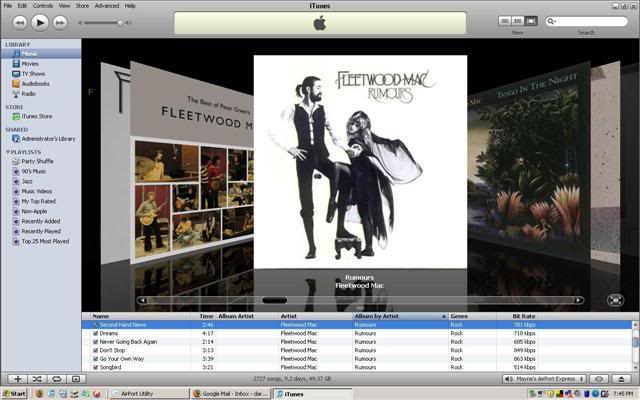Image resolution: width=640 pixels, height=400 pixels.
Task: Open the search magnifier options
Action: click(551, 21)
